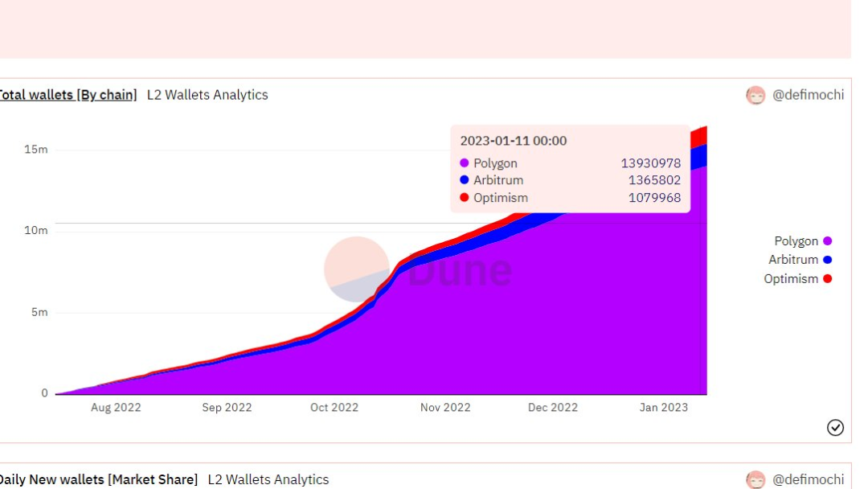Click the Sep 2022 x-axis label

tap(227, 408)
